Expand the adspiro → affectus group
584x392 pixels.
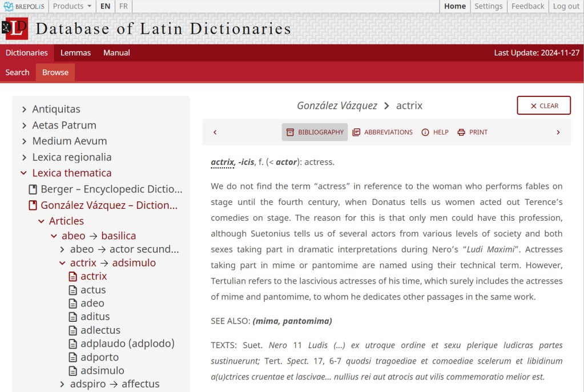pyautogui.click(x=62, y=383)
